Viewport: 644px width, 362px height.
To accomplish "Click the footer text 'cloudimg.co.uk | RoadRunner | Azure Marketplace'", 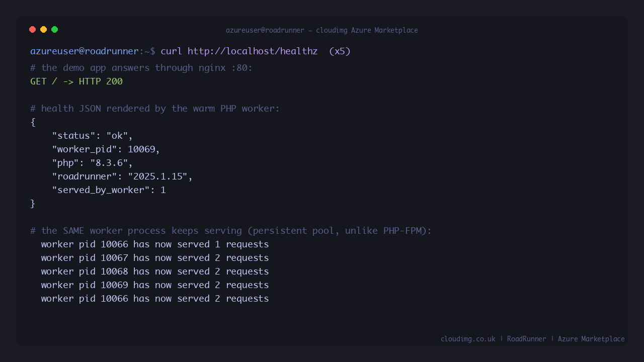I will click(x=533, y=339).
